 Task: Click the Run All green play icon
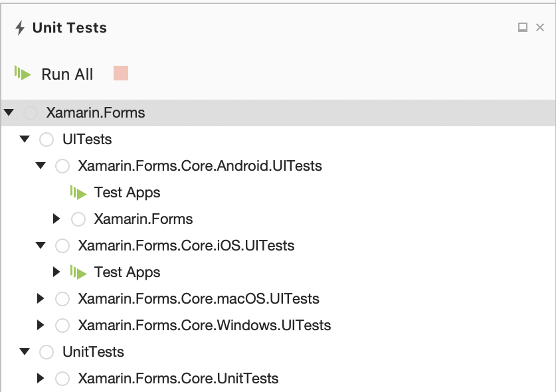(x=23, y=74)
